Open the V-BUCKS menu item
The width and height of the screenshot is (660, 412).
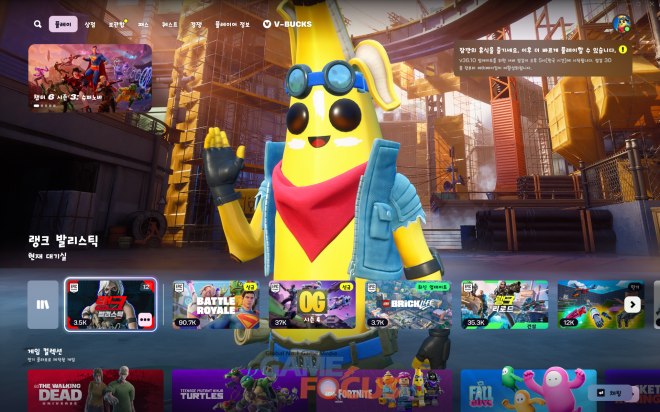(287, 24)
